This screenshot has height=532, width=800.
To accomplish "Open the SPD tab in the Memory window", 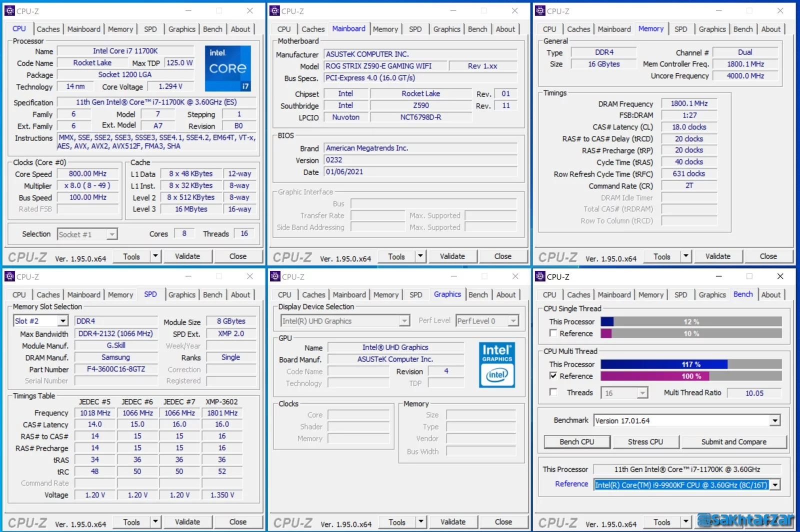I will 680,29.
